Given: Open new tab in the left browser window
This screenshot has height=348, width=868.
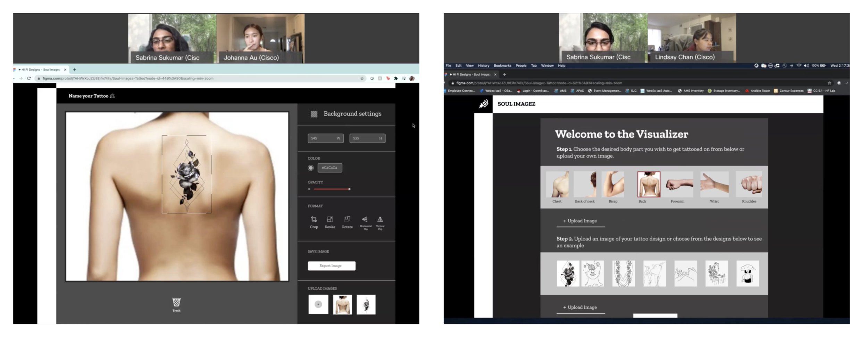Looking at the screenshot, I should (75, 70).
